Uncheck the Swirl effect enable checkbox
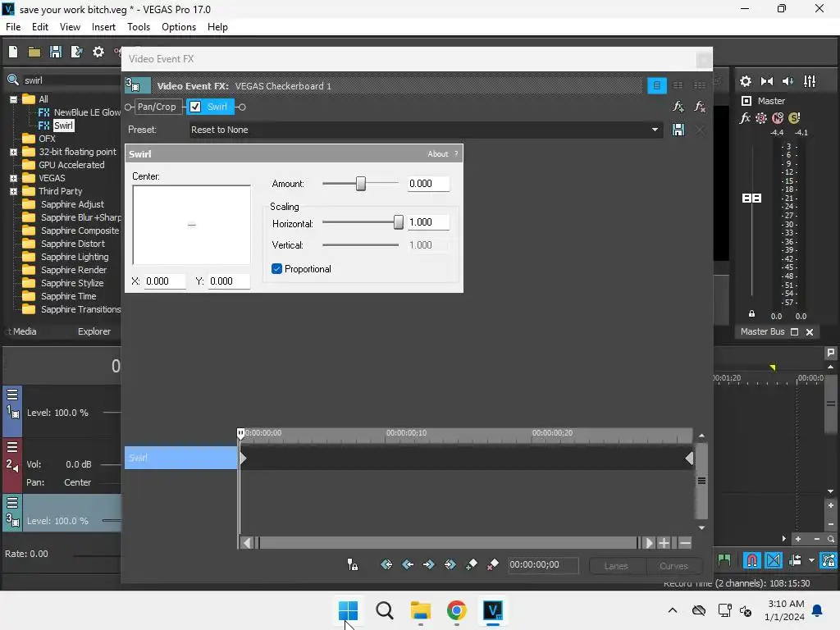 tap(195, 107)
